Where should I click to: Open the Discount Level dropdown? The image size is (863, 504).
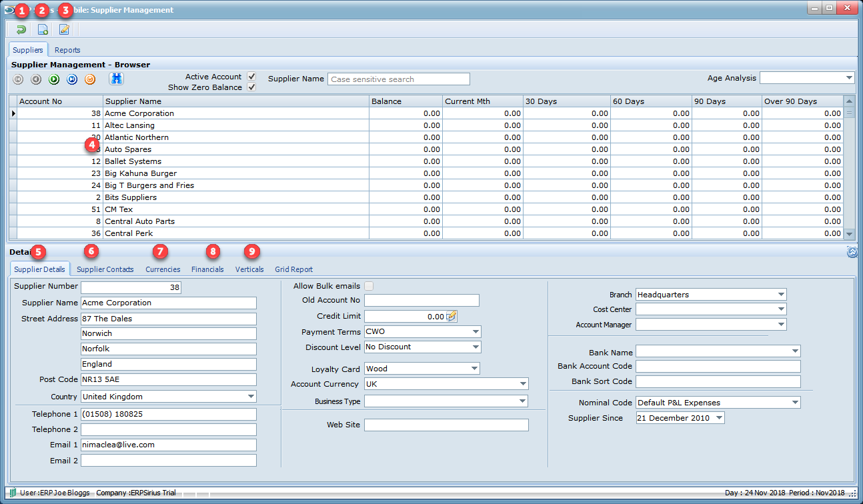pyautogui.click(x=476, y=347)
